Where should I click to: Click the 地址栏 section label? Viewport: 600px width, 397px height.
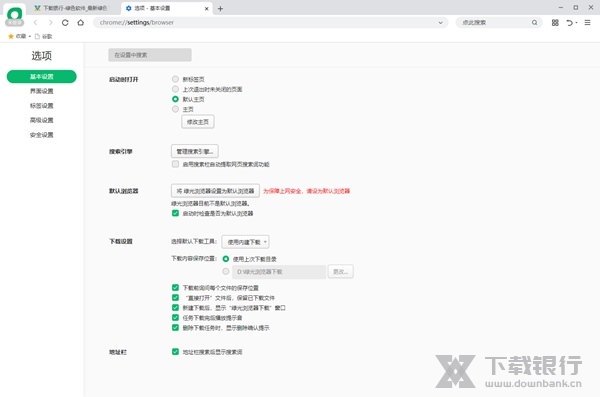click(118, 352)
